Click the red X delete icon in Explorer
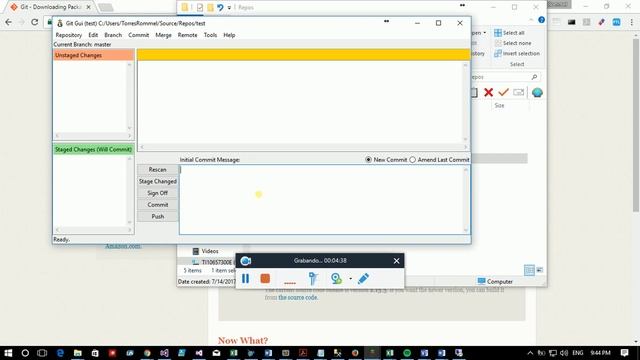This screenshot has width=640, height=360. click(x=488, y=92)
